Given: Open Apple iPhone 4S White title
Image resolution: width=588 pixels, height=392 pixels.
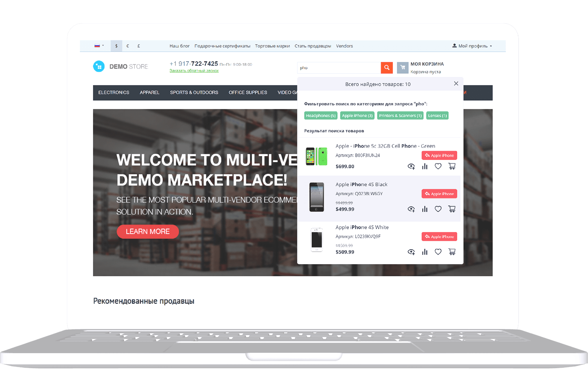Looking at the screenshot, I should (362, 227).
